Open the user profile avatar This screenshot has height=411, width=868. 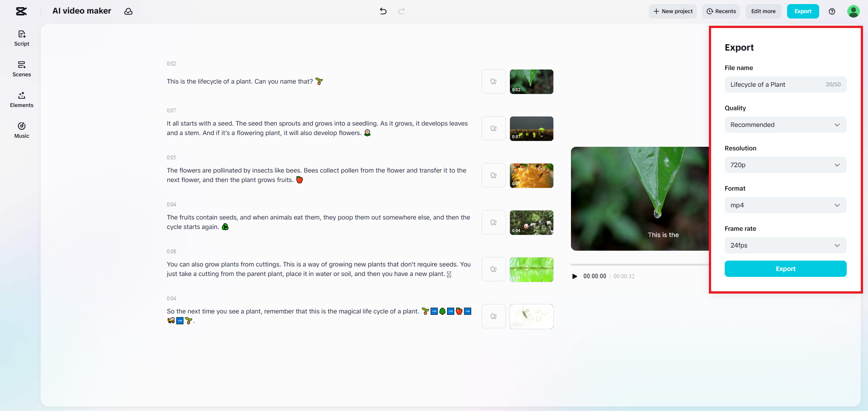pyautogui.click(x=854, y=11)
